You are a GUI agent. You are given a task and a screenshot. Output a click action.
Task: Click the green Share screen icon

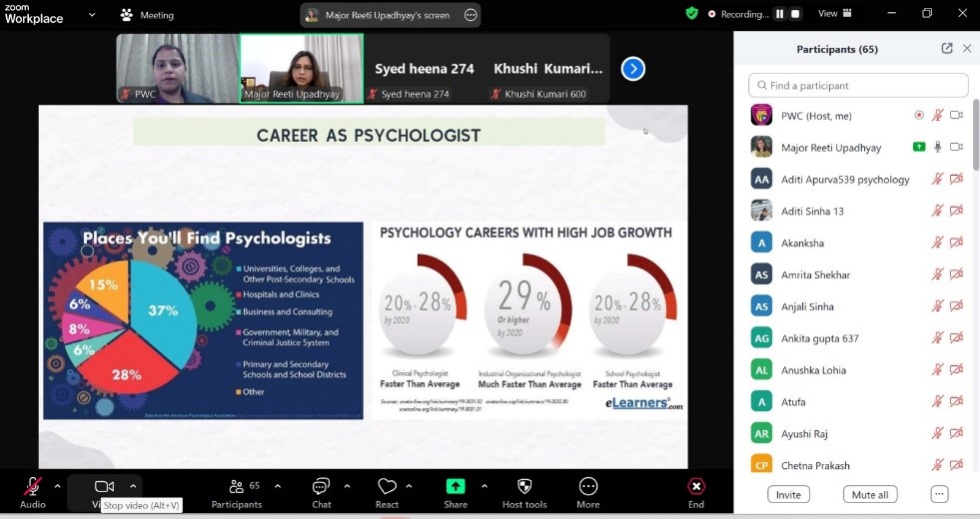point(456,486)
